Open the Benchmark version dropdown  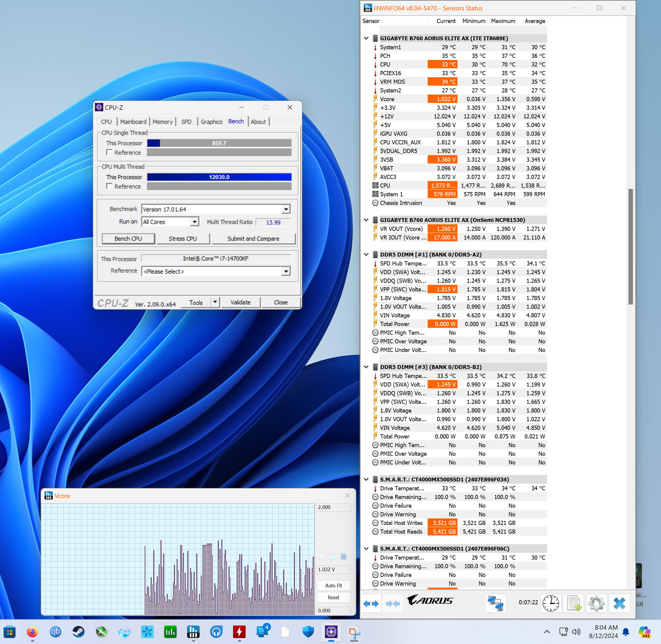286,209
